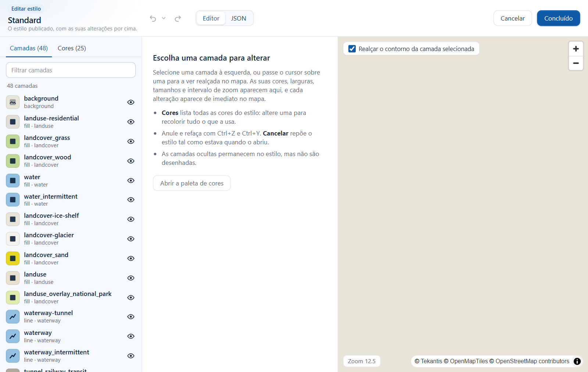
Task: Click the landcover-ice-shelf fill icon
Action: coord(13,219)
